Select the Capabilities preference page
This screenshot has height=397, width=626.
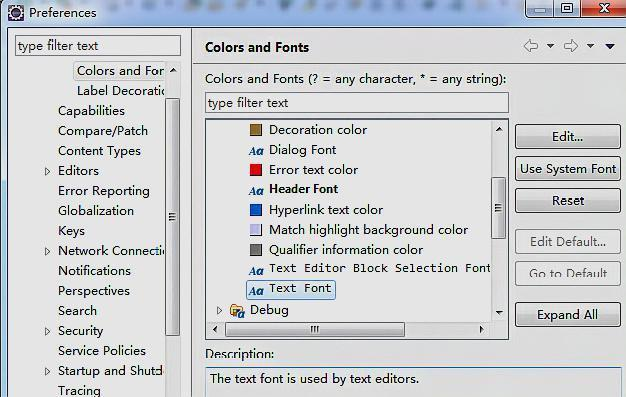point(91,111)
